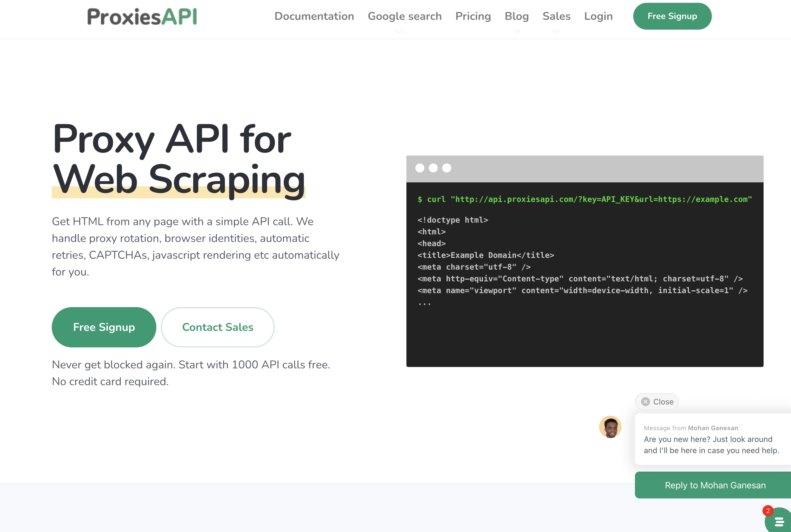Click first white dot in terminal titlebar
791x532 pixels.
420,168
